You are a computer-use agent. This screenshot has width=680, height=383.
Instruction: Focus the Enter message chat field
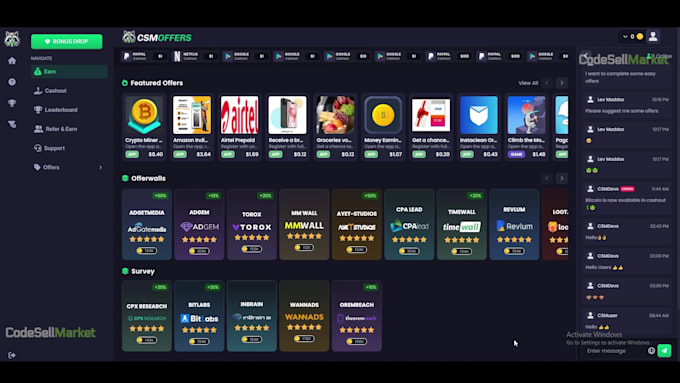click(x=615, y=350)
